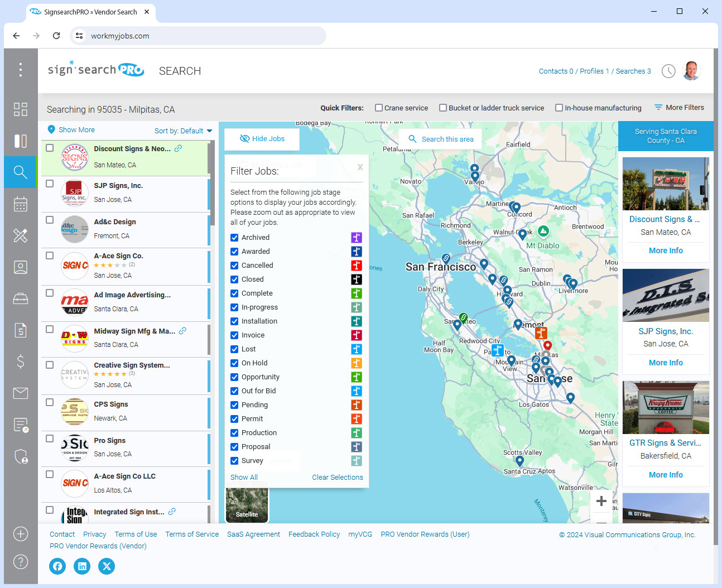Open the envelope mail icon in sidebar
Viewport: 722px width, 588px height.
pos(21,393)
